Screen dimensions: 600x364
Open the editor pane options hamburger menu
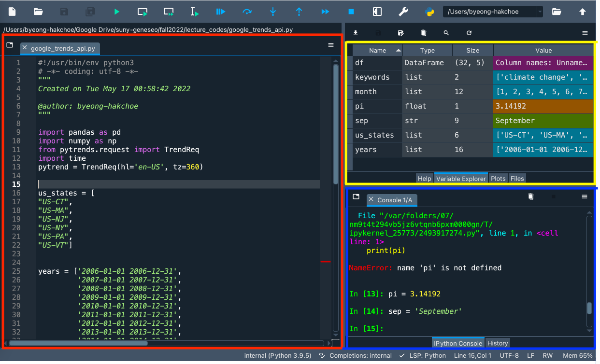(331, 45)
